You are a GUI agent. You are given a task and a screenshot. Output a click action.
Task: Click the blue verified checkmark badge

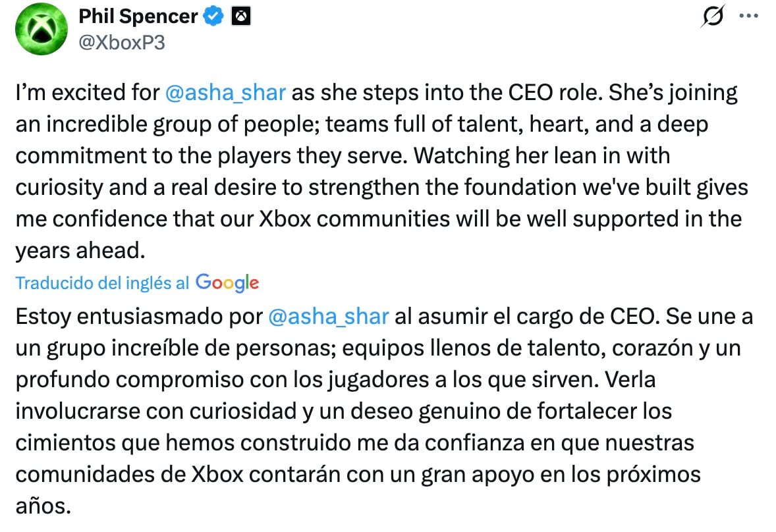(x=211, y=15)
